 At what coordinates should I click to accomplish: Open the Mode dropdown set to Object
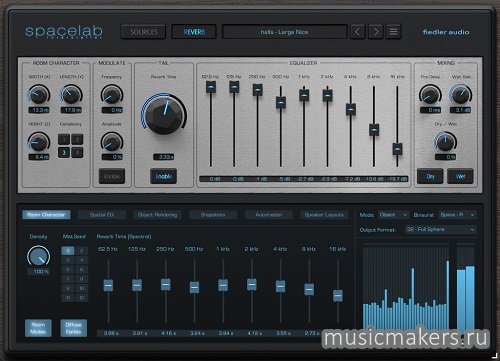393,215
